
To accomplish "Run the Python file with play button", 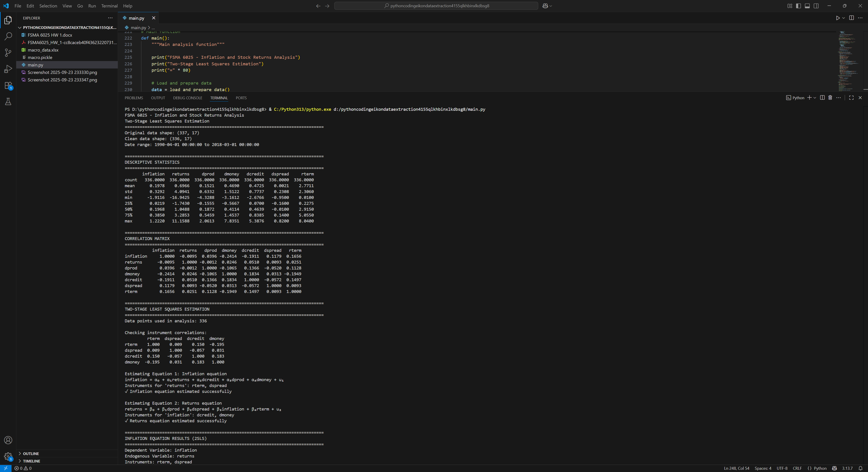I will pos(837,18).
